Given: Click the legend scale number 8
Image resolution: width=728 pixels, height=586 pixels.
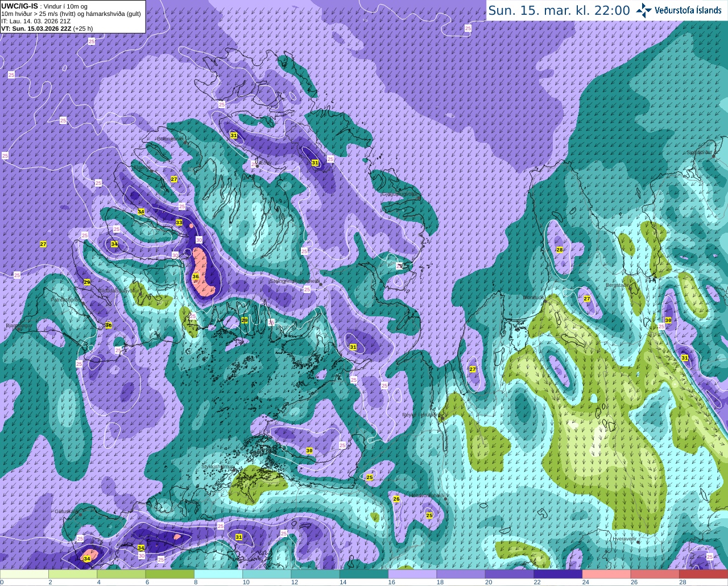Looking at the screenshot, I should 196,582.
